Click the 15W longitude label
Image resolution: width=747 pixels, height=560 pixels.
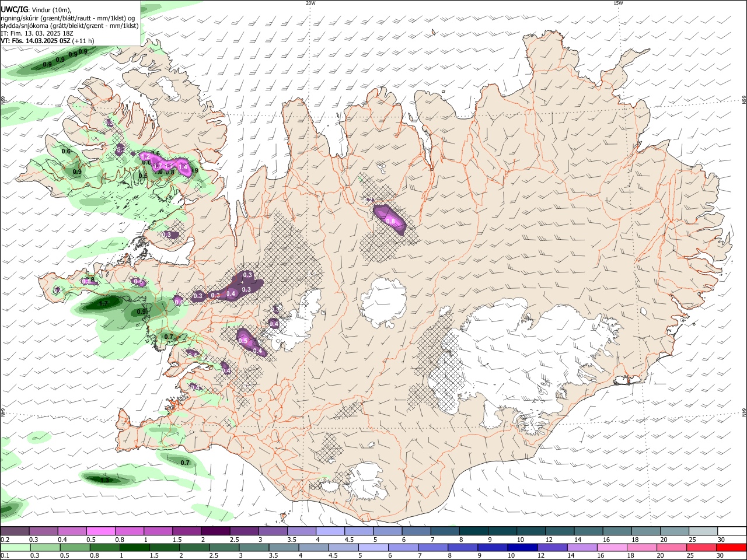618,3
